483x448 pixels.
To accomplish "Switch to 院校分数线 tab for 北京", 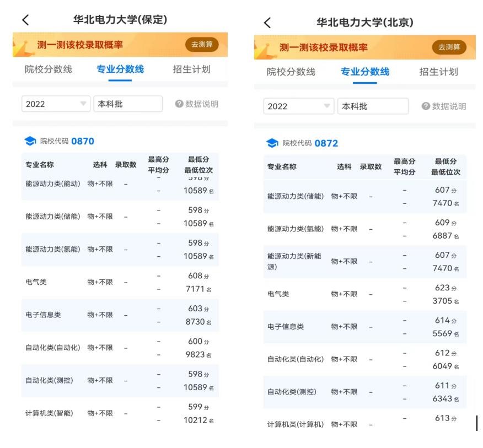I will point(291,72).
